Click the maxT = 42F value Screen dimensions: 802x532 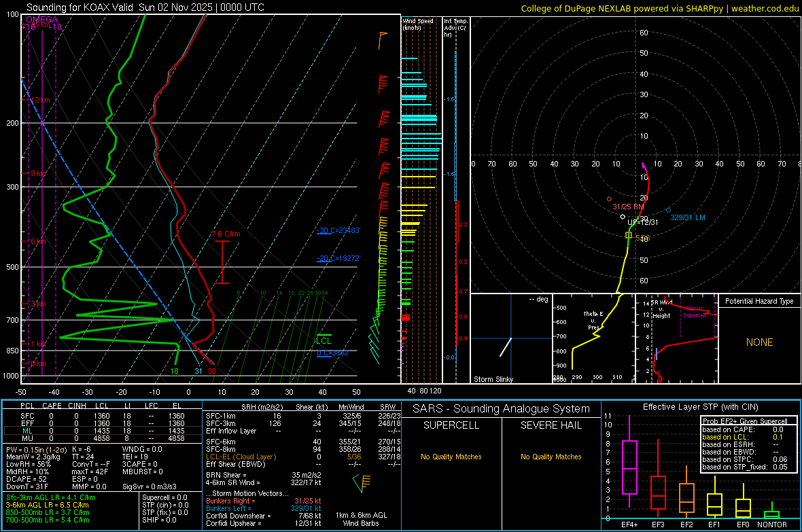(x=90, y=472)
